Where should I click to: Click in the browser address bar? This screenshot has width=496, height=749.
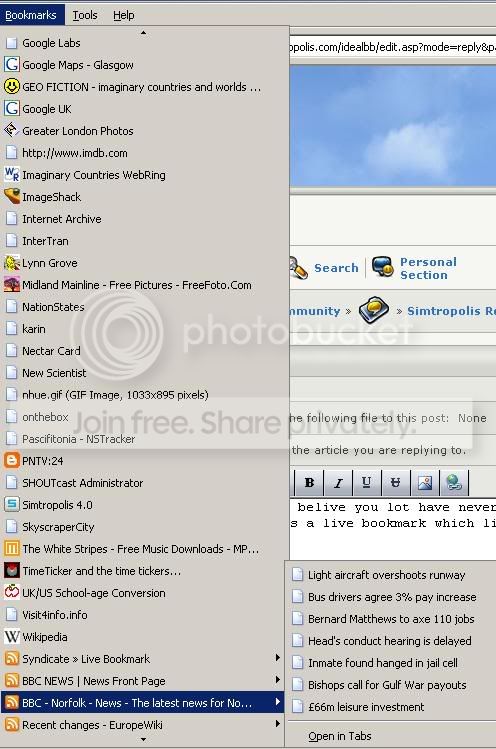click(392, 47)
